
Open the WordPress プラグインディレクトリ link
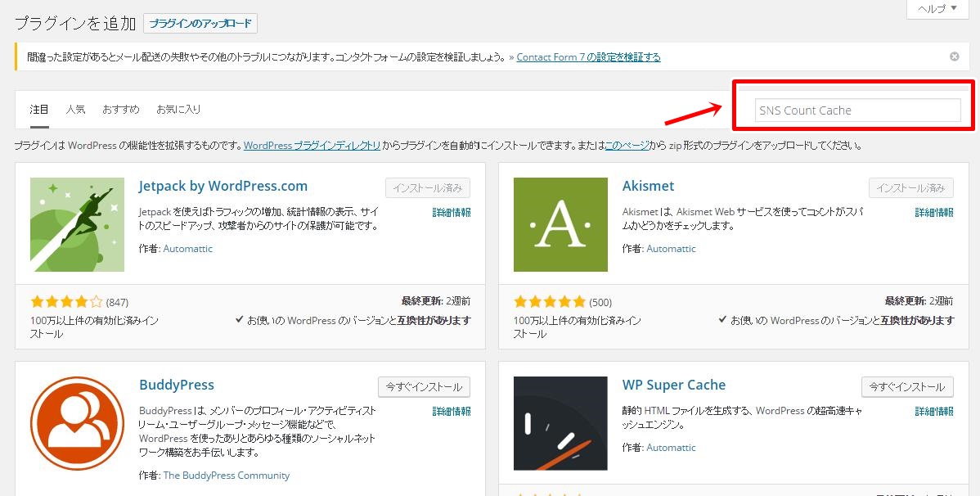click(x=312, y=146)
